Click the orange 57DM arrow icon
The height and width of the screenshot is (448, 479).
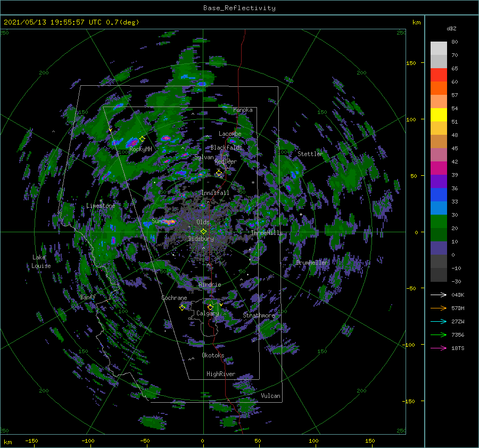click(x=439, y=308)
